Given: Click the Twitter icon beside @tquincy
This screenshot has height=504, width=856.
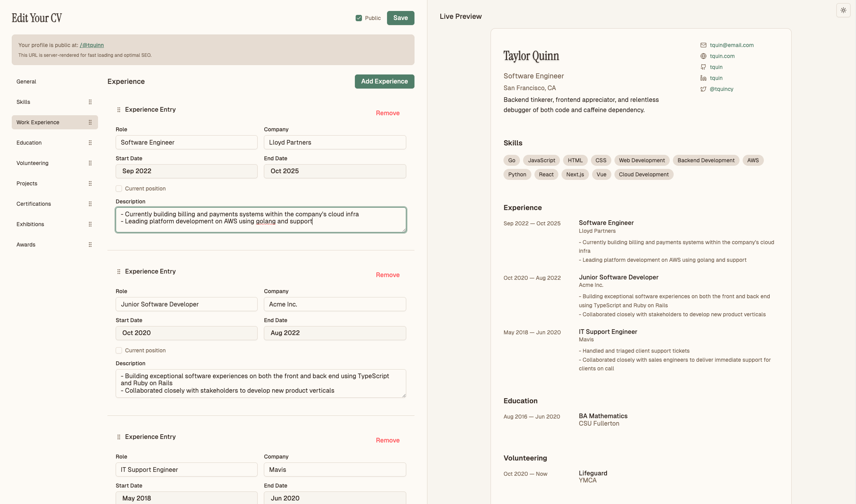Looking at the screenshot, I should coord(703,89).
